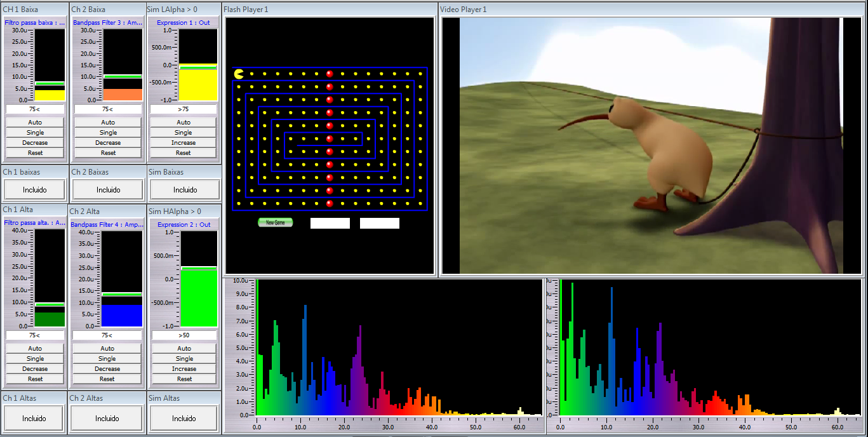Viewport: 868px width, 437px height.
Task: Click the 'Expression 1 : Out' label
Action: [184, 22]
